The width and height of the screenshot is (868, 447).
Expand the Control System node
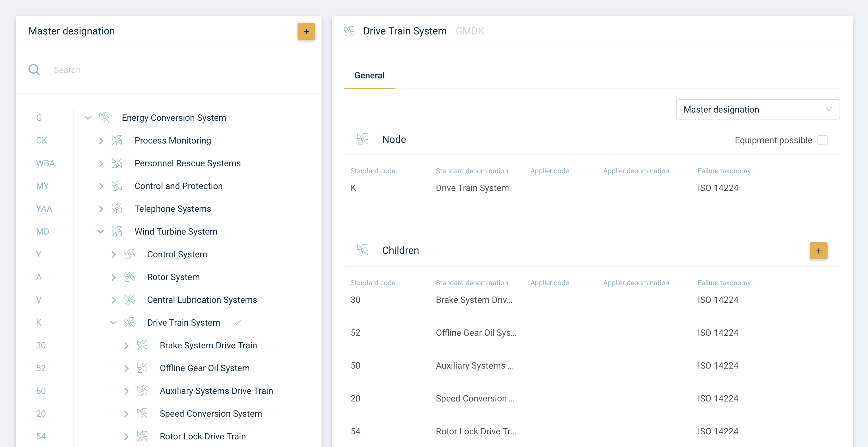pyautogui.click(x=114, y=254)
